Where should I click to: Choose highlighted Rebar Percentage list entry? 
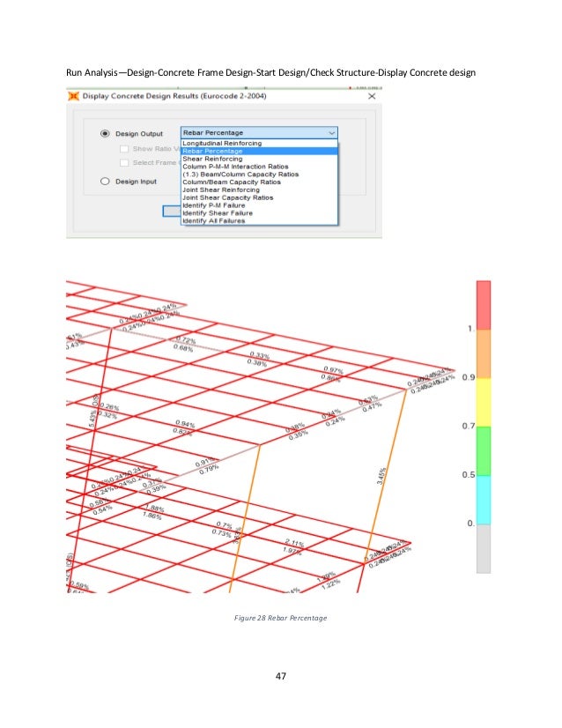259,151
